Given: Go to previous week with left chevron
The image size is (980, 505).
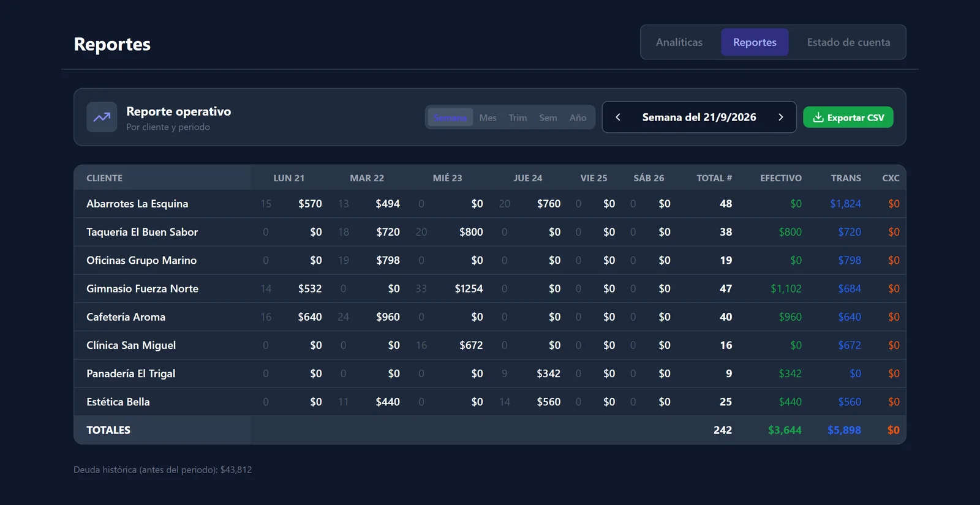Looking at the screenshot, I should coord(618,117).
